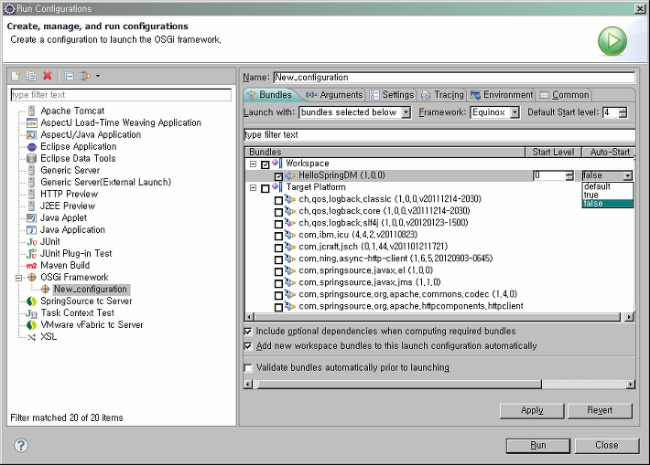Click the Revert button

coord(599,411)
